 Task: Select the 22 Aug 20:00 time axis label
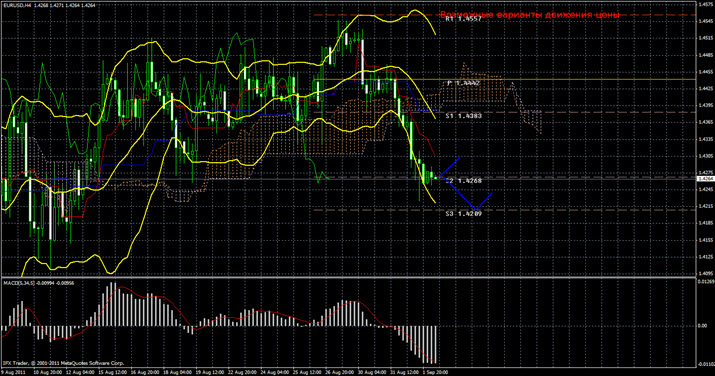click(243, 372)
